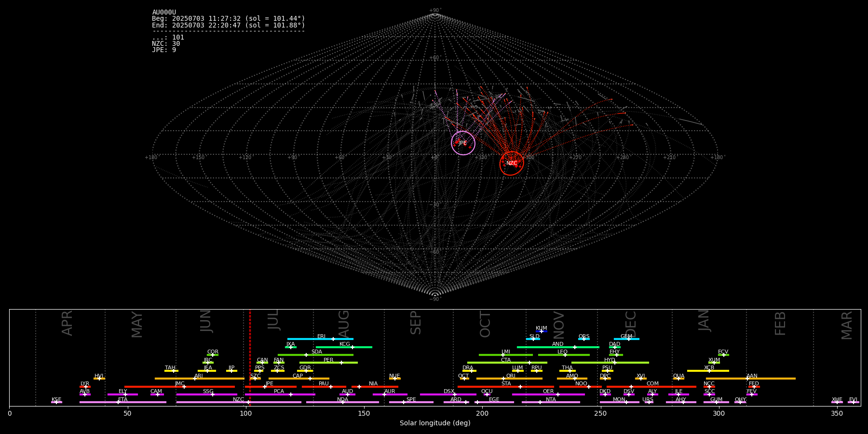Click the AUG month label
This screenshot has width=868, height=434.
[344, 324]
